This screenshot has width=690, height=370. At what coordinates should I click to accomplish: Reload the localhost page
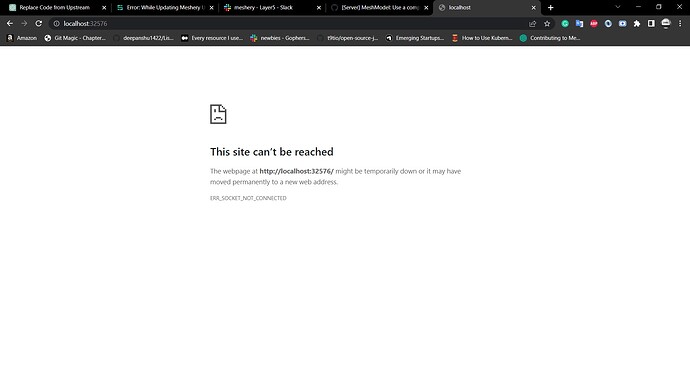click(39, 23)
